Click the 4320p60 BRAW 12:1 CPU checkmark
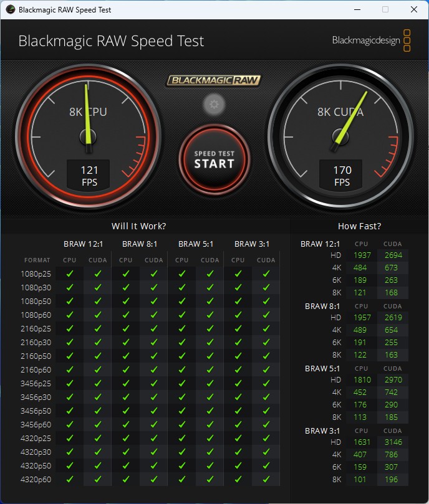Image resolution: width=429 pixels, height=504 pixels. 69,479
